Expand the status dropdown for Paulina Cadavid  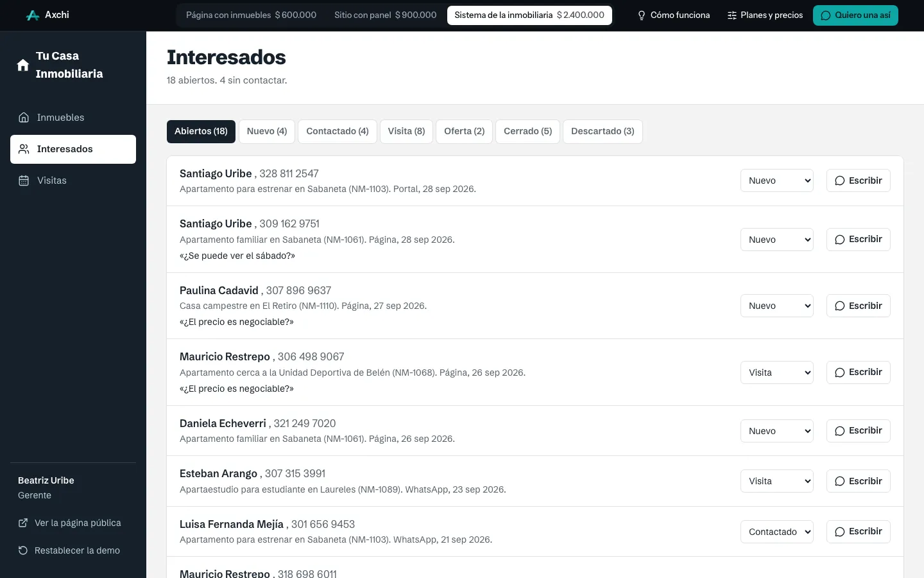tap(777, 306)
